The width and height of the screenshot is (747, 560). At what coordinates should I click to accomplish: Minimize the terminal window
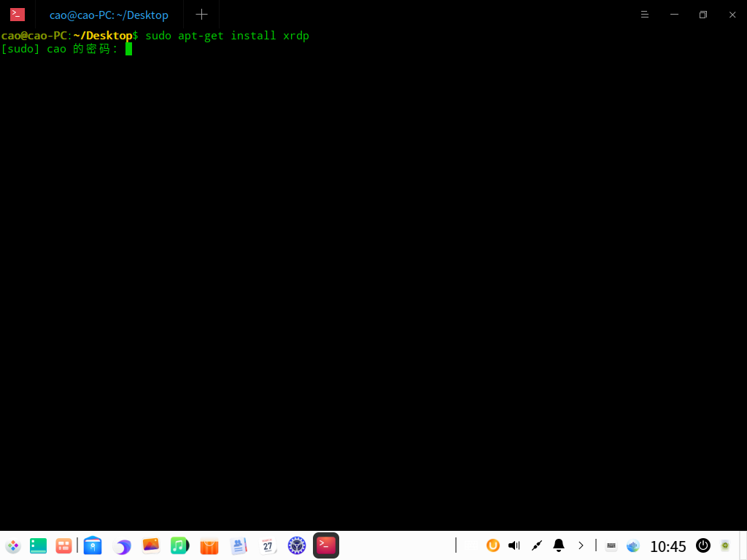(674, 15)
